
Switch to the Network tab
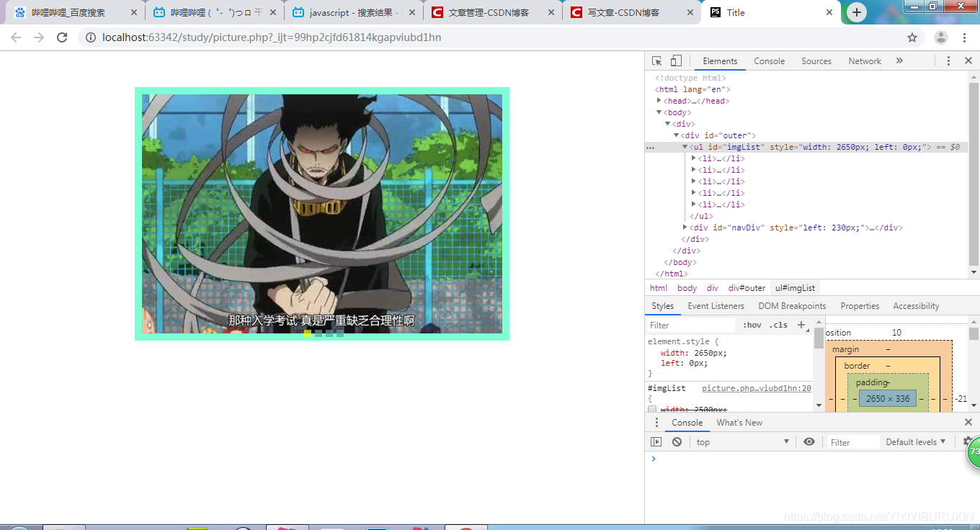pos(865,61)
